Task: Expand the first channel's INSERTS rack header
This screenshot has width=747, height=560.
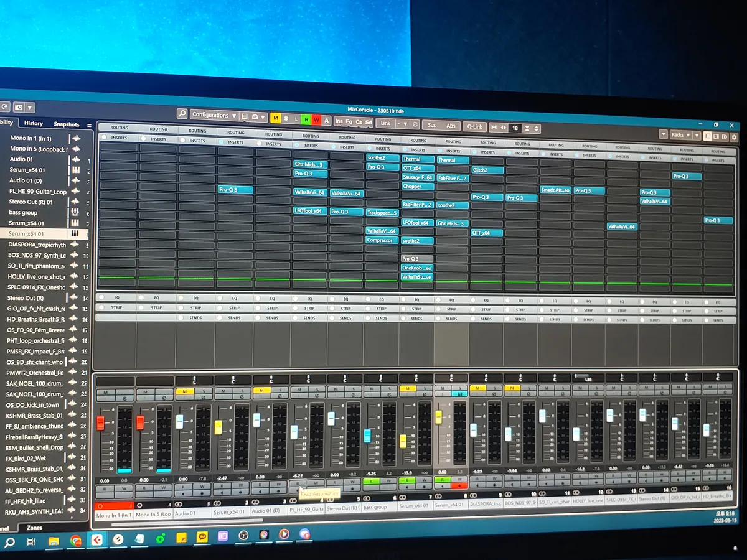Action: [118, 138]
